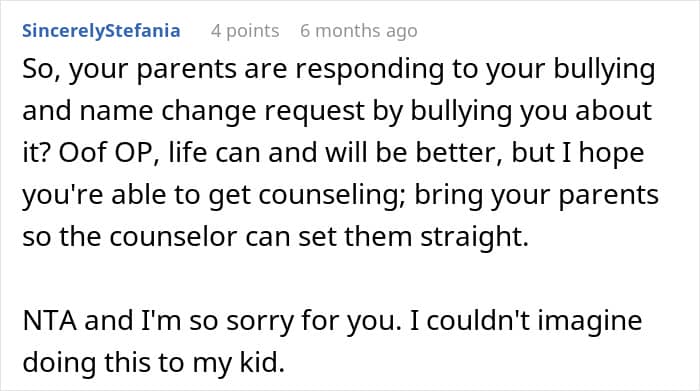This screenshot has width=700, height=391.
Task: Click the word "better," in the third line
Action: 460,153
